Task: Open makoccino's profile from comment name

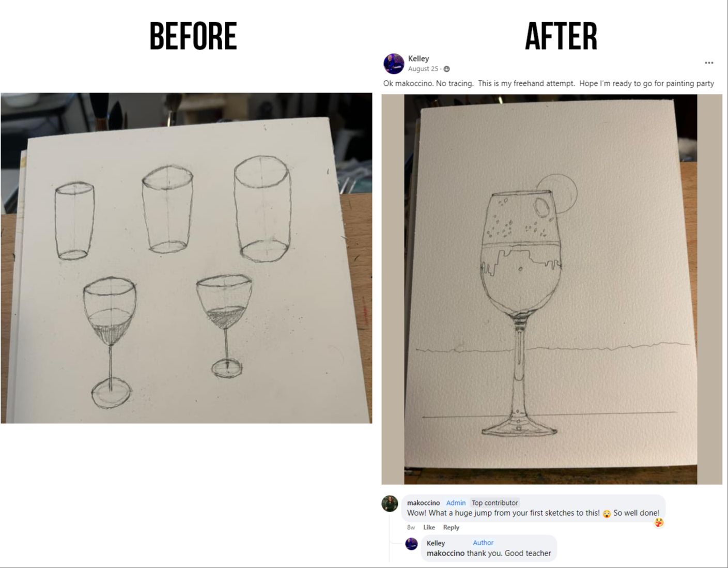Action: pos(423,503)
